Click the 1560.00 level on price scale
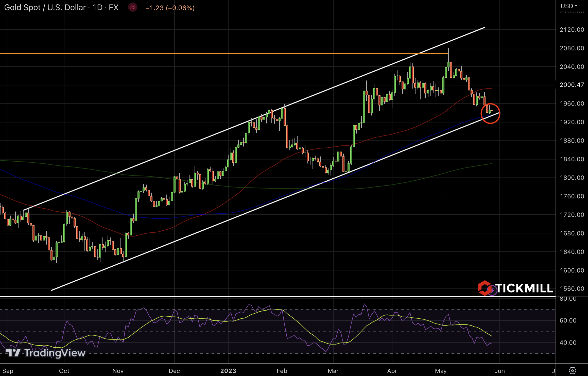This screenshot has height=376, width=588. (572, 289)
